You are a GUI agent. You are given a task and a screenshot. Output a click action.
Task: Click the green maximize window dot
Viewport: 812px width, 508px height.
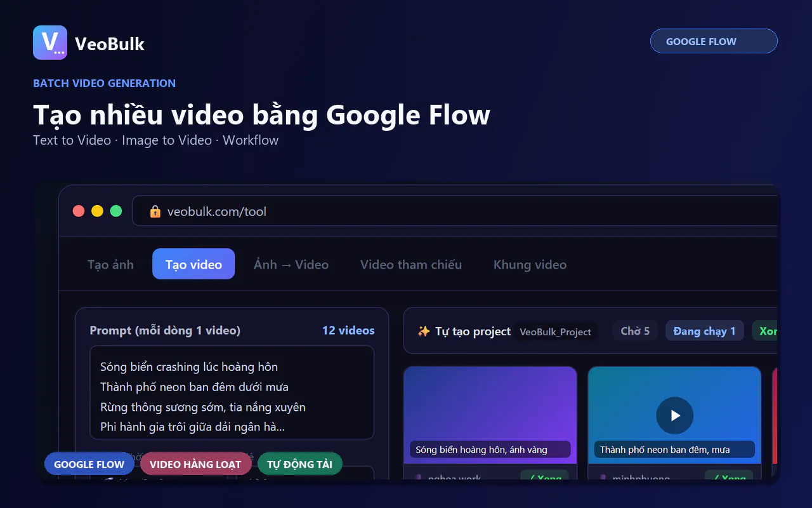pyautogui.click(x=116, y=211)
